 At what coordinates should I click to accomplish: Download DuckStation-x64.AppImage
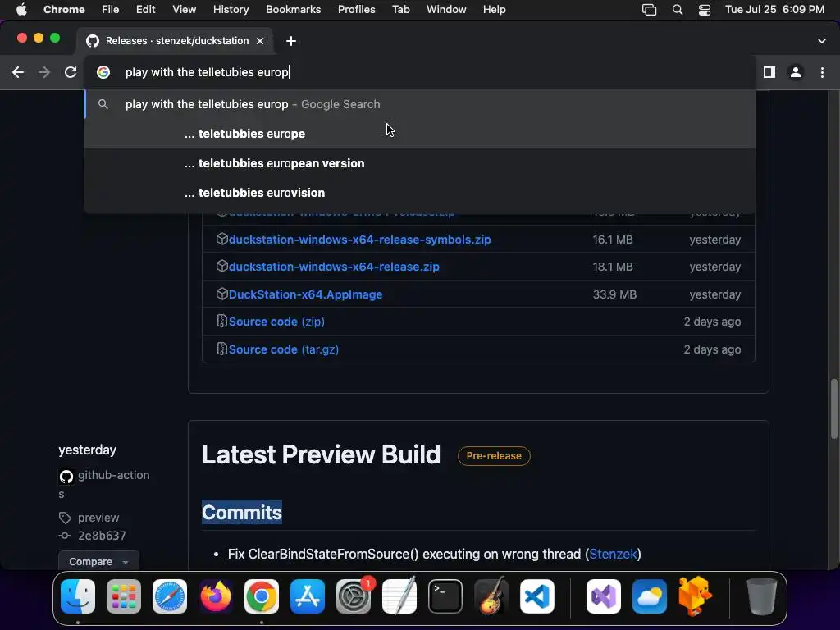tap(305, 294)
